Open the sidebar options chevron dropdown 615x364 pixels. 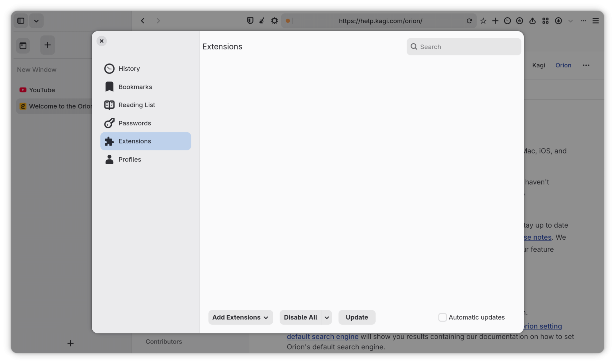pos(36,21)
